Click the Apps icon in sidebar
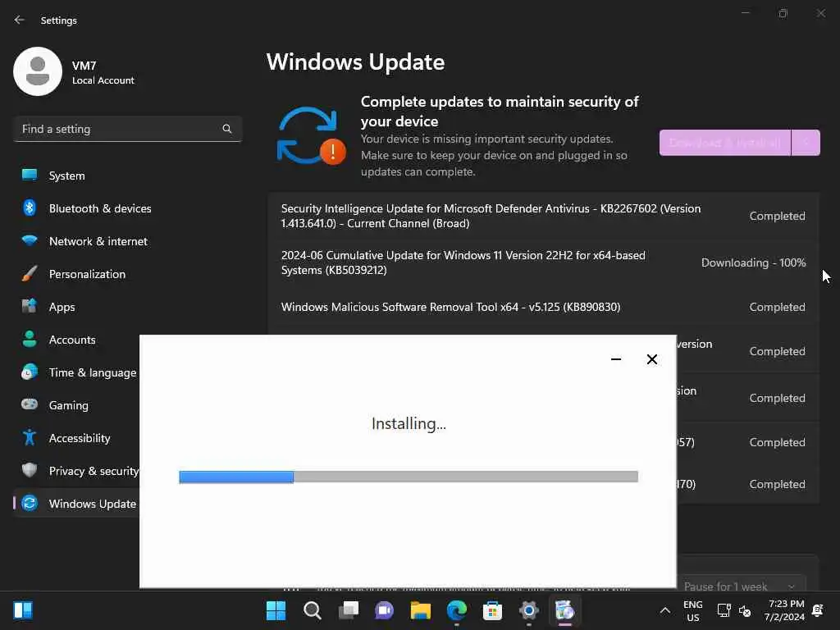Image resolution: width=840 pixels, height=630 pixels. point(30,306)
